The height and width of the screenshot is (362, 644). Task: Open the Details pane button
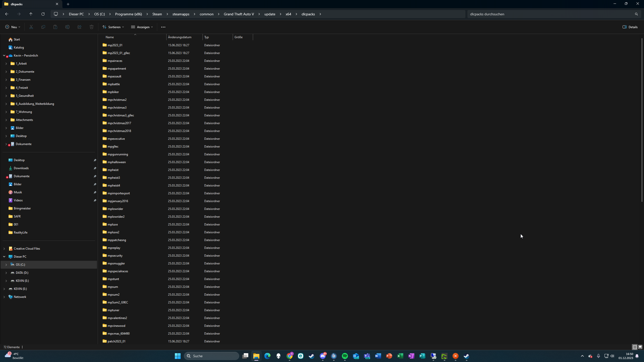coord(630,27)
